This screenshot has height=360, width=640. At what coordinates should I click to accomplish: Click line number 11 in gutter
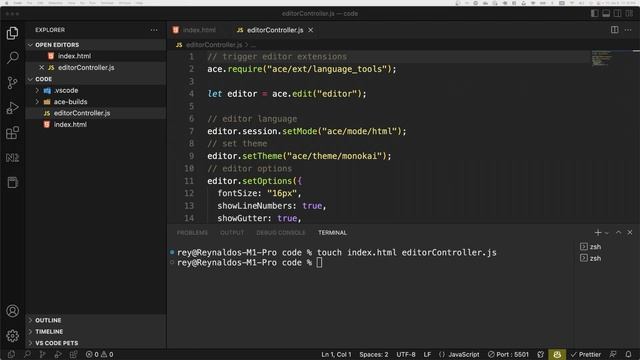coord(189,181)
